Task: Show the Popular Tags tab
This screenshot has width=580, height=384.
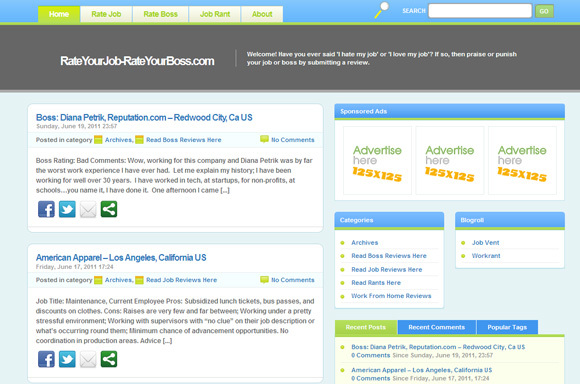Action: pyautogui.click(x=507, y=327)
